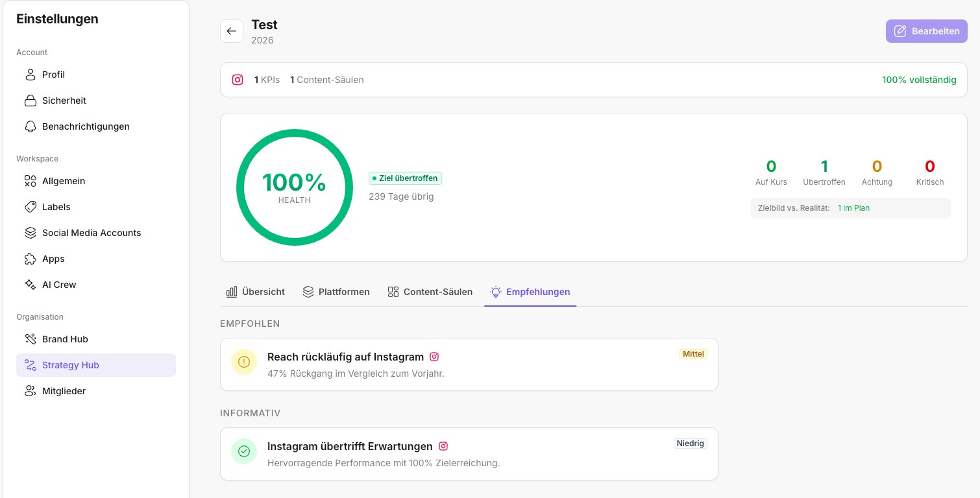Click the sparkle icon for AI Crew
This screenshot has width=980, height=498.
[x=31, y=285]
